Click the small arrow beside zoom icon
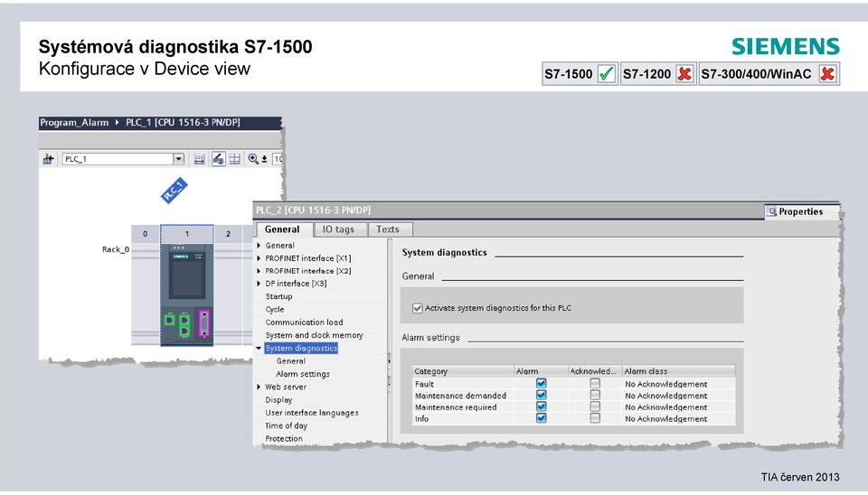The width and height of the screenshot is (868, 495). pos(265,159)
